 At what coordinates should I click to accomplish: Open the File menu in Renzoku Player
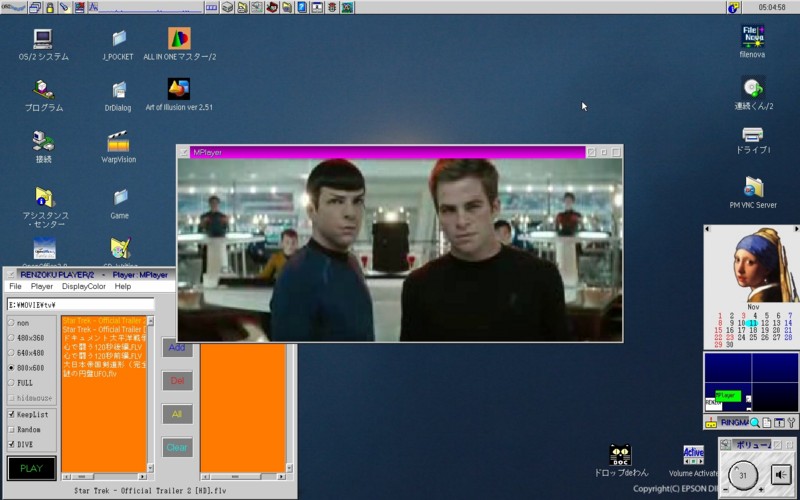tap(15, 286)
